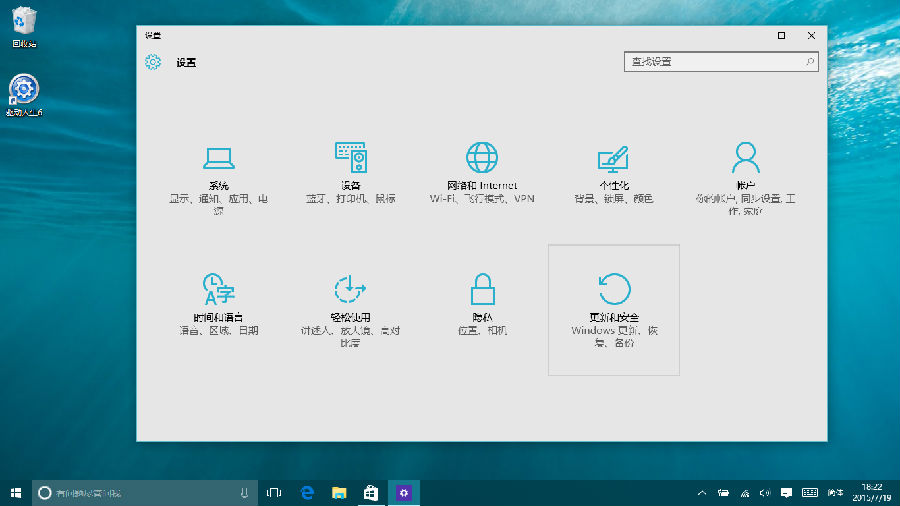Open the System (系统) settings category
This screenshot has height=506, width=900.
(219, 179)
